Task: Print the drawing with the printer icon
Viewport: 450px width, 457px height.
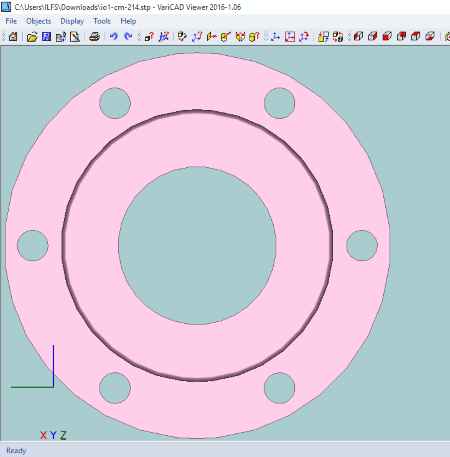Action: click(x=95, y=36)
